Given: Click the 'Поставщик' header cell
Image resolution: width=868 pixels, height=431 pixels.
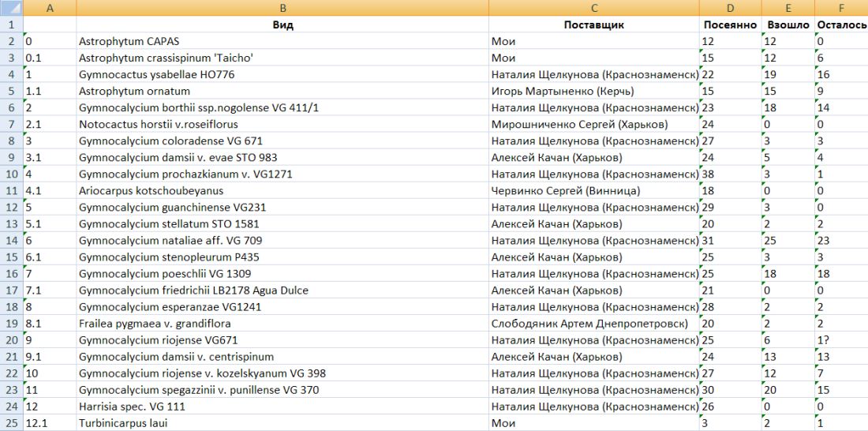Looking at the screenshot, I should click(594, 24).
